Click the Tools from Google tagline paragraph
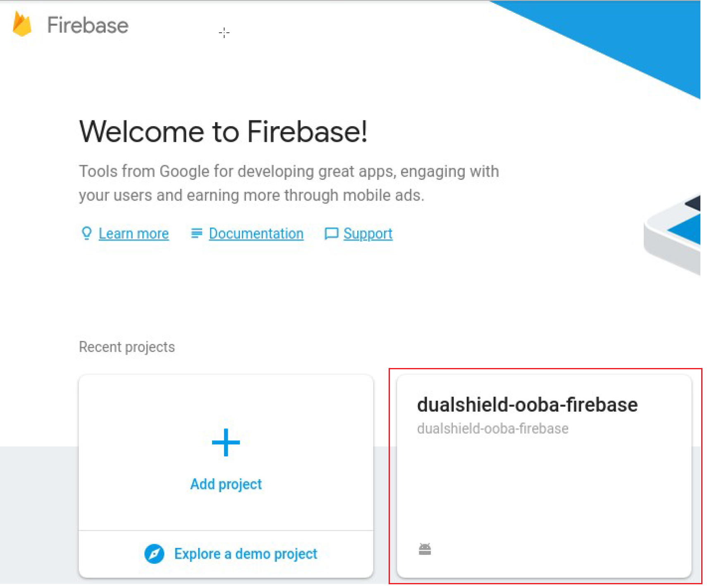Image resolution: width=707 pixels, height=588 pixels. pos(289,183)
